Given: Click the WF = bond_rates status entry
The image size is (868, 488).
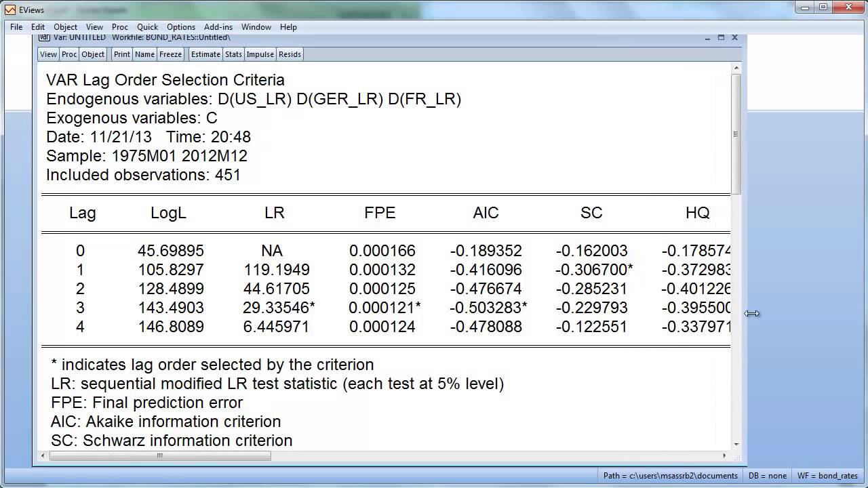Looking at the screenshot, I should click(x=827, y=476).
